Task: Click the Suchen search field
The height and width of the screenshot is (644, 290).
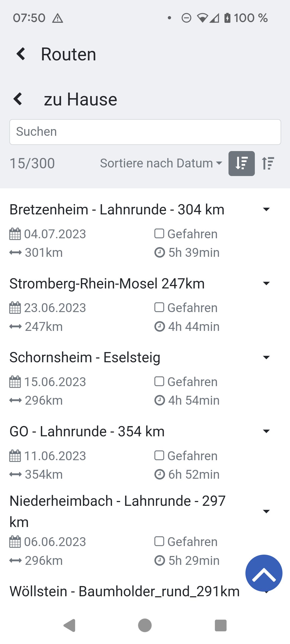Action: pos(145,132)
